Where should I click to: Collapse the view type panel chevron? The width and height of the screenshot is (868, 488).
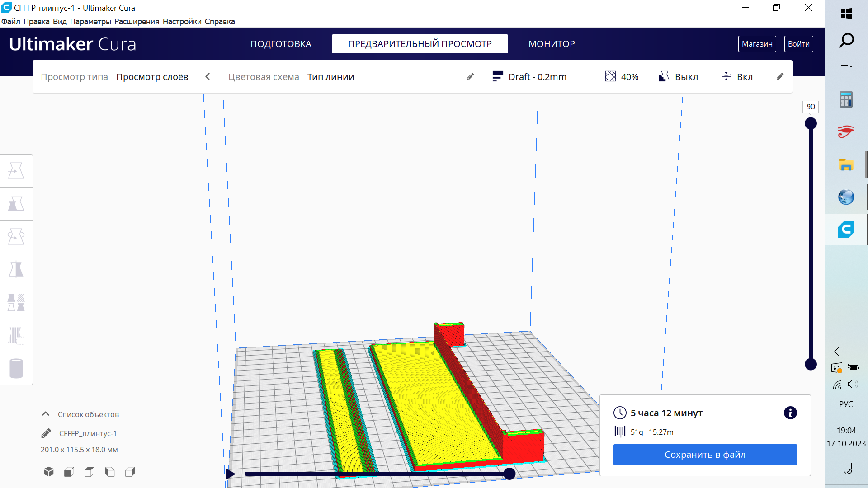208,77
